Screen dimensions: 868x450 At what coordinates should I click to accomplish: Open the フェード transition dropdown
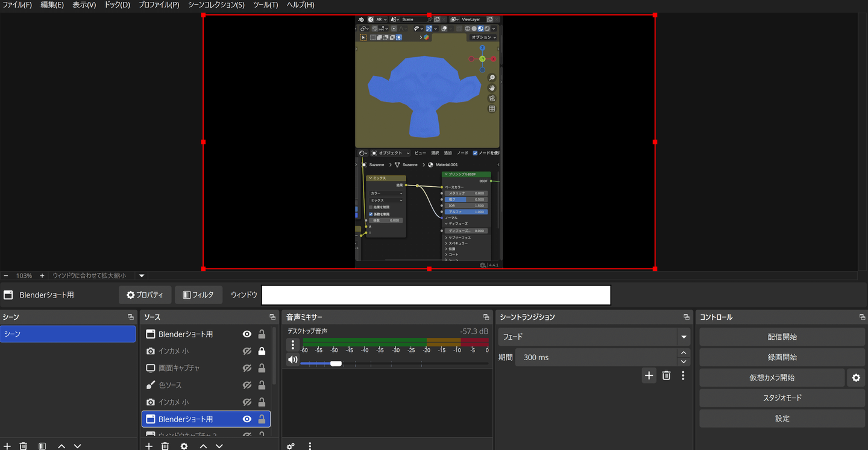click(x=683, y=337)
